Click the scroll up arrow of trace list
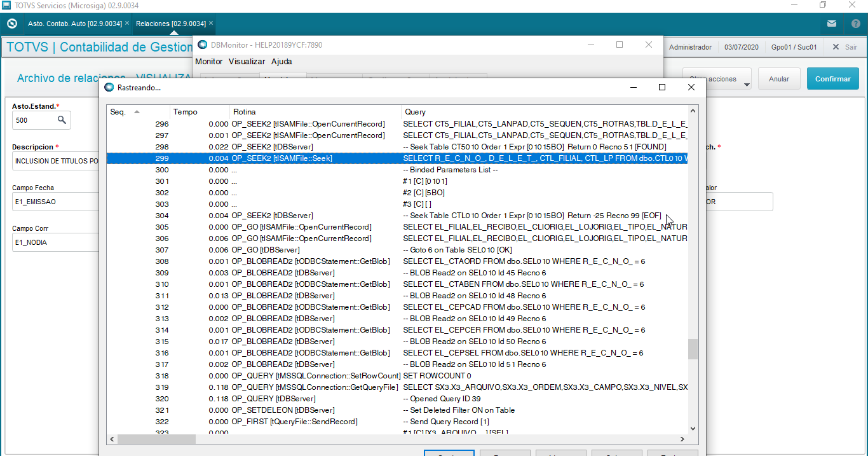 [693, 111]
